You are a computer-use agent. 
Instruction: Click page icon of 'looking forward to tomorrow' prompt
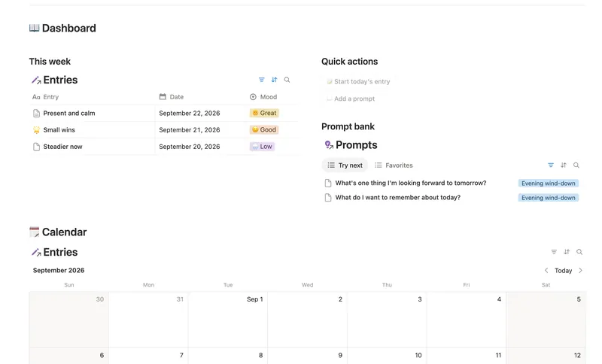[328, 183]
